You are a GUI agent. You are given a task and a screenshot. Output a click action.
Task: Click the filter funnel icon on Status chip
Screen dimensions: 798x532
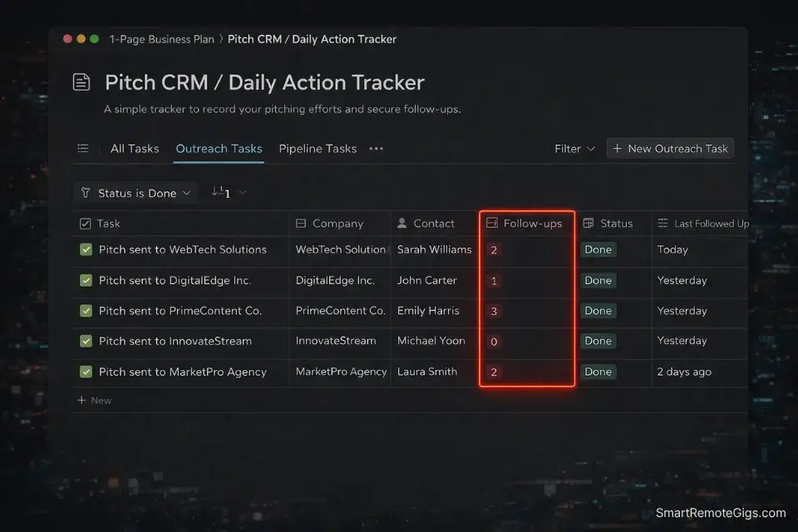[86, 192]
